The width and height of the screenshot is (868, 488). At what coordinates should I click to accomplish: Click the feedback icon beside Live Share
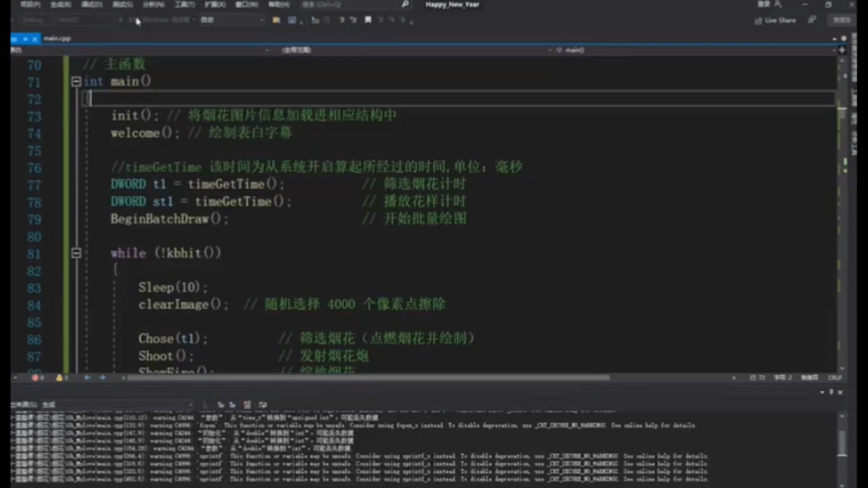[812, 20]
